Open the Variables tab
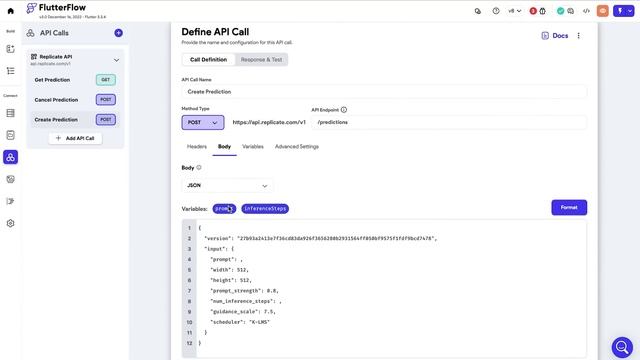Viewport: 640px width, 360px height. [x=253, y=147]
